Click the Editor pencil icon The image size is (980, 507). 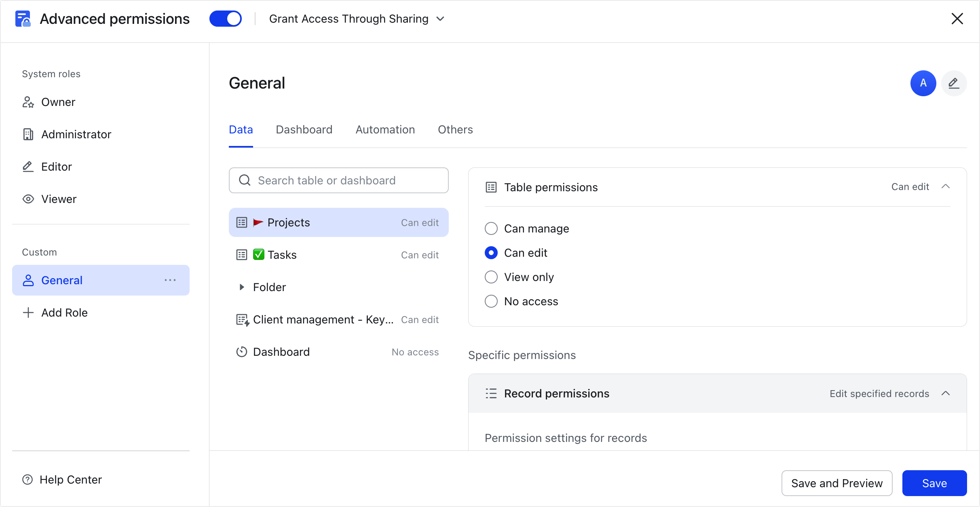coord(27,166)
